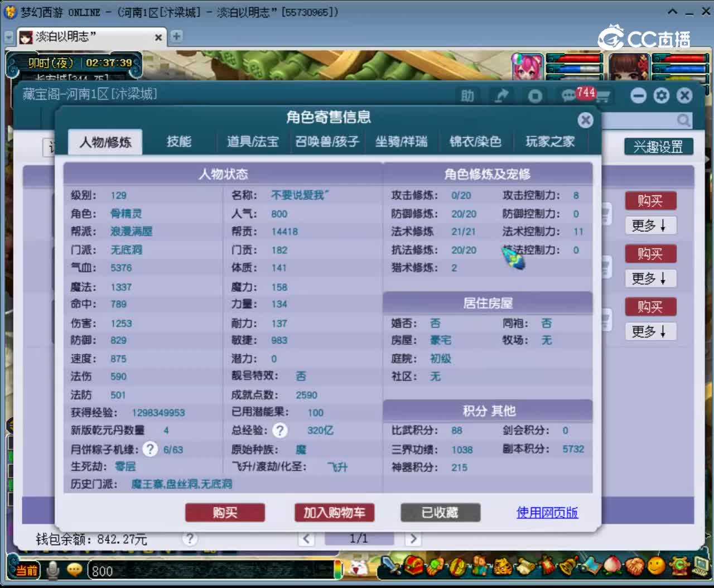Image resolution: width=714 pixels, height=588 pixels.
Task: Click the round square-stop icon in 藏宝阁 header
Action: [x=535, y=96]
